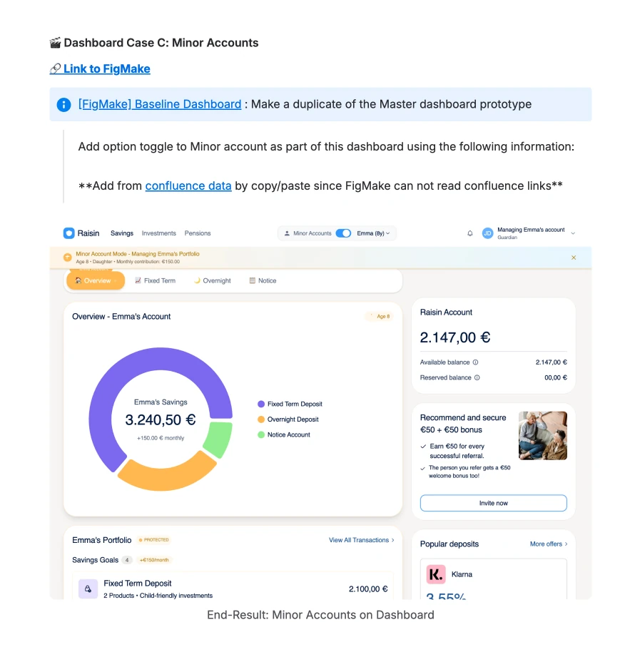Open the Pensions nav item

pyautogui.click(x=198, y=233)
